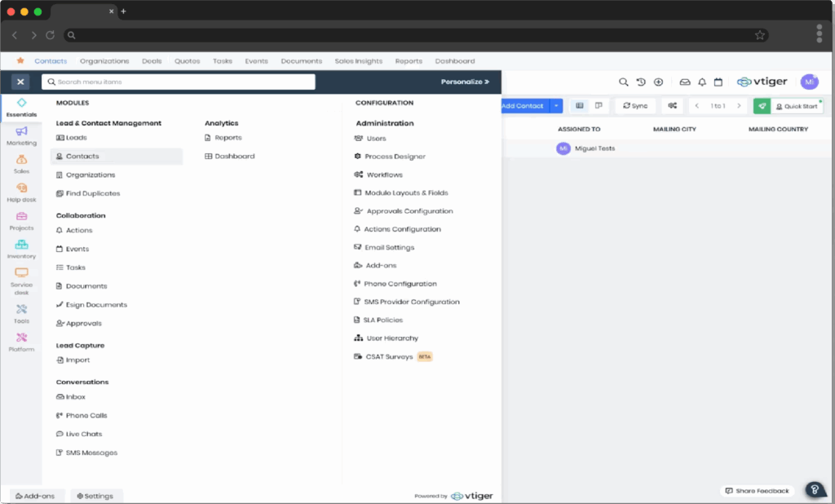Screen dimensions: 835x504
Task: Click the quick create plus icon
Action: (658, 82)
